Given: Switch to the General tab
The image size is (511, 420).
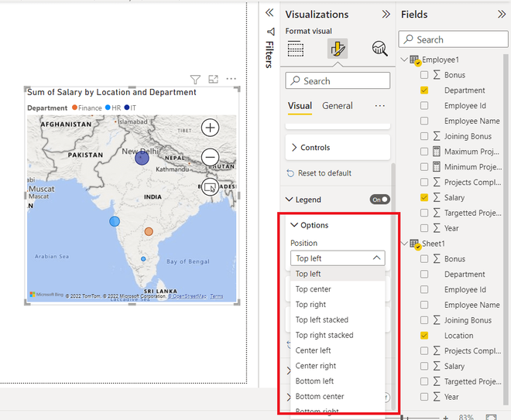Looking at the screenshot, I should coord(338,106).
